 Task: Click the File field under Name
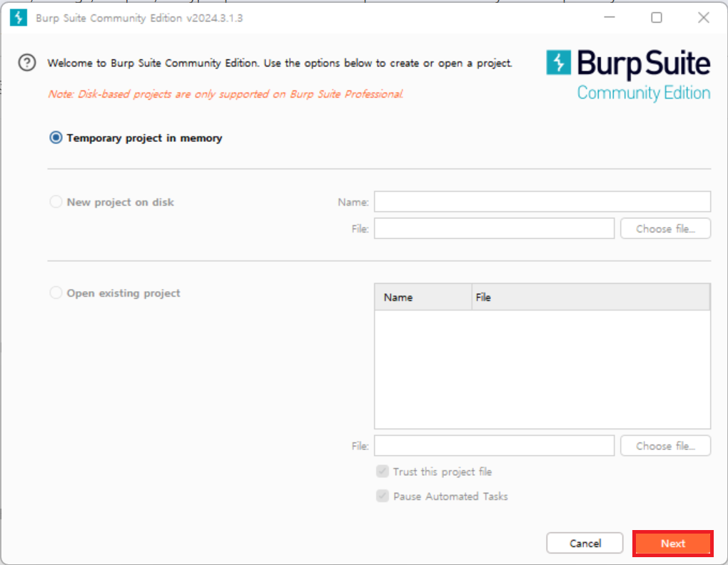click(x=494, y=228)
